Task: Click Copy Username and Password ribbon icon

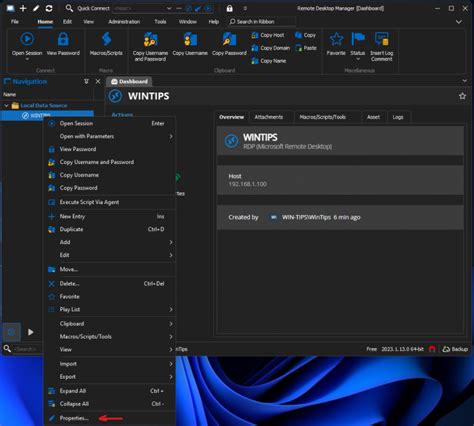Action: (150, 39)
